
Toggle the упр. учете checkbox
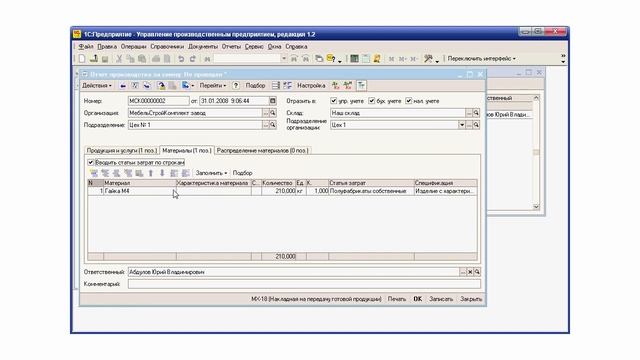coord(333,101)
